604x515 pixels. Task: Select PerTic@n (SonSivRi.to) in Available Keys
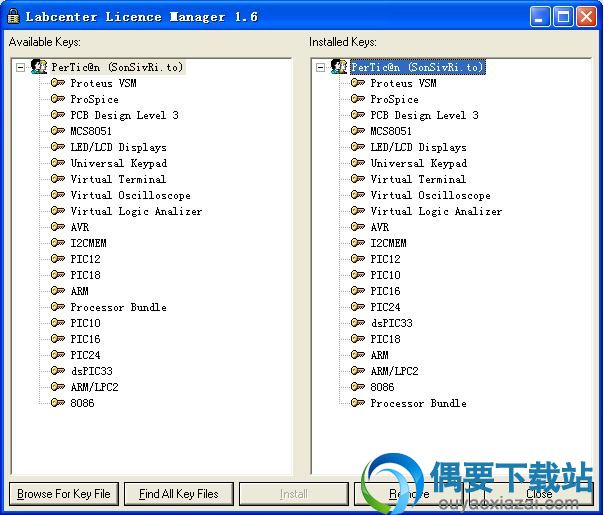pyautogui.click(x=117, y=67)
